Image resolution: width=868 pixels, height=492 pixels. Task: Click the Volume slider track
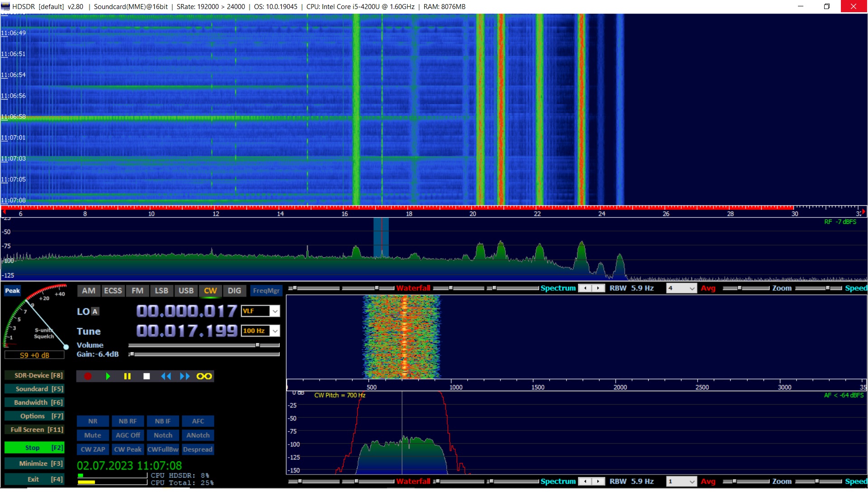(203, 345)
